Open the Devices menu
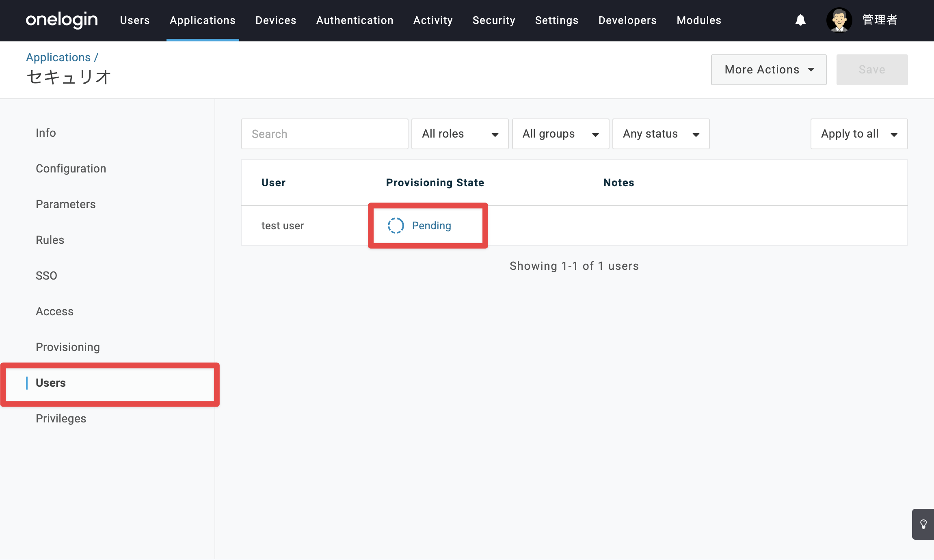This screenshot has height=560, width=934. point(276,20)
